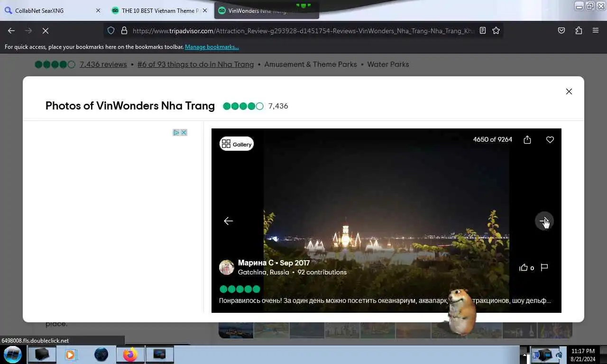The width and height of the screenshot is (607, 364).
Task: Open the system clock showing 11:17 PM
Action: point(583,355)
